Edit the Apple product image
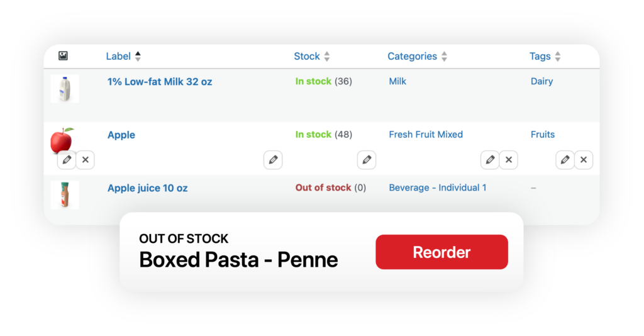The height and width of the screenshot is (336, 644). pyautogui.click(x=67, y=160)
